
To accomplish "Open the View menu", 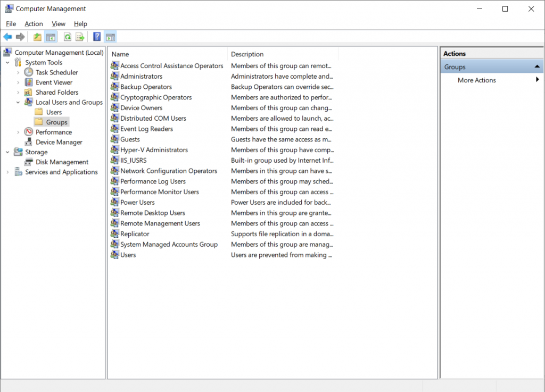I will pyautogui.click(x=59, y=23).
